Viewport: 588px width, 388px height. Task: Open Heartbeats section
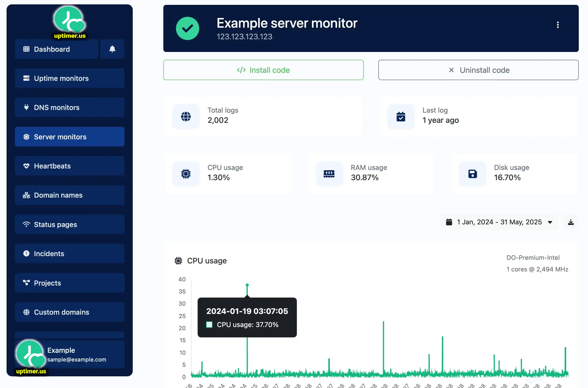pyautogui.click(x=69, y=166)
